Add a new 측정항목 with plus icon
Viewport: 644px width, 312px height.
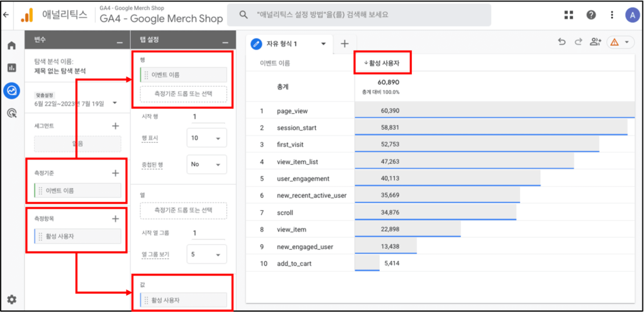(116, 219)
